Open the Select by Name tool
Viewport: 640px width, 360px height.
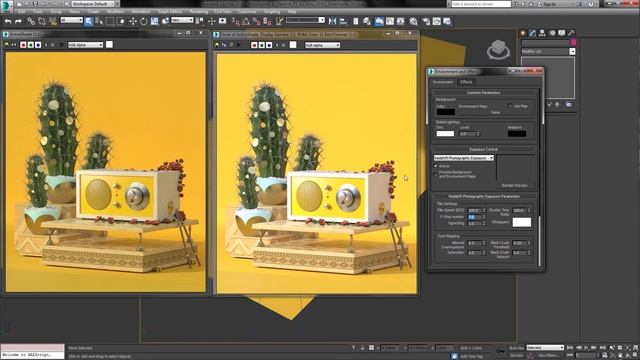click(x=99, y=21)
